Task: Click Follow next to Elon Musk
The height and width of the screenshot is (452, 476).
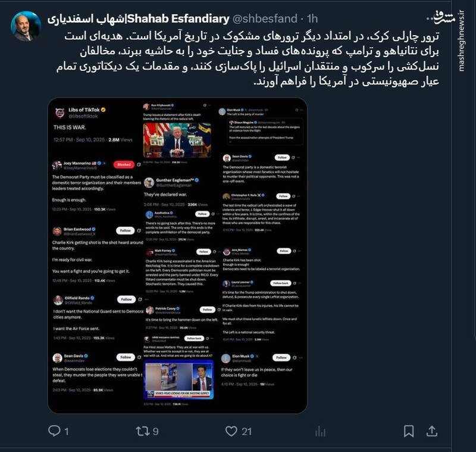Action: [x=281, y=357]
